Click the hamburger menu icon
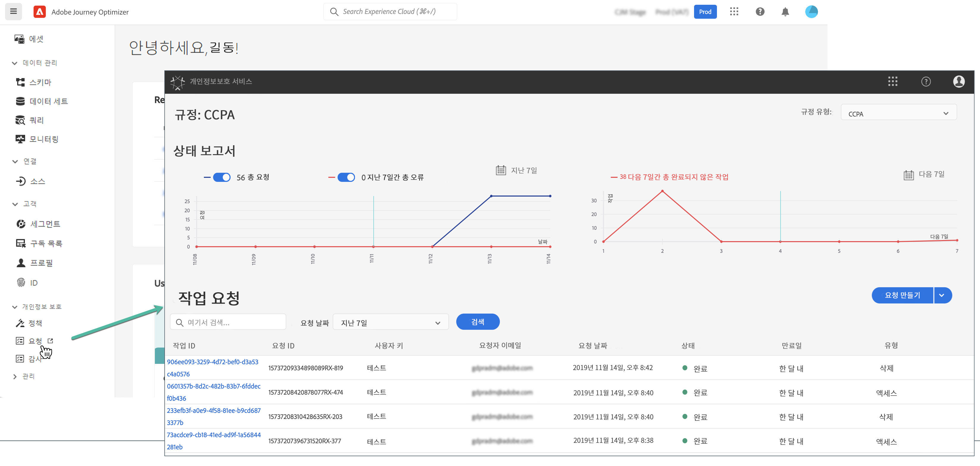This screenshot has height=466, width=980. 13,11
